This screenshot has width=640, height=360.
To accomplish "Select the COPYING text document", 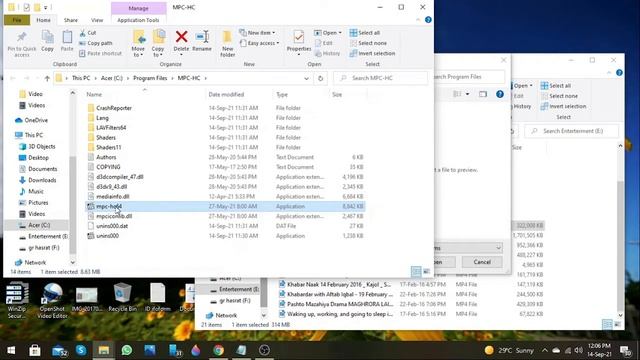I will coord(108,167).
